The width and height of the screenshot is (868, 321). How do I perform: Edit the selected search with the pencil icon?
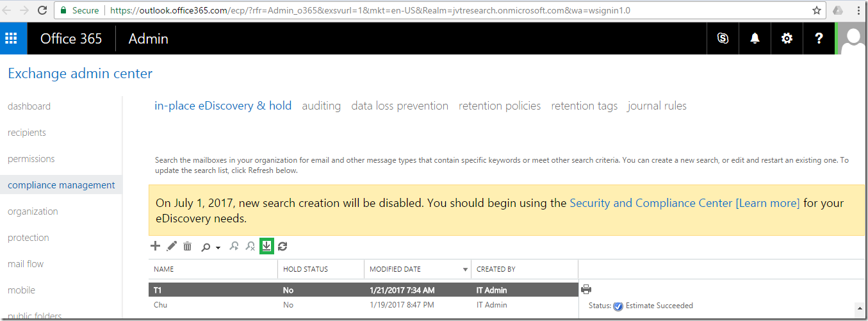[172, 246]
